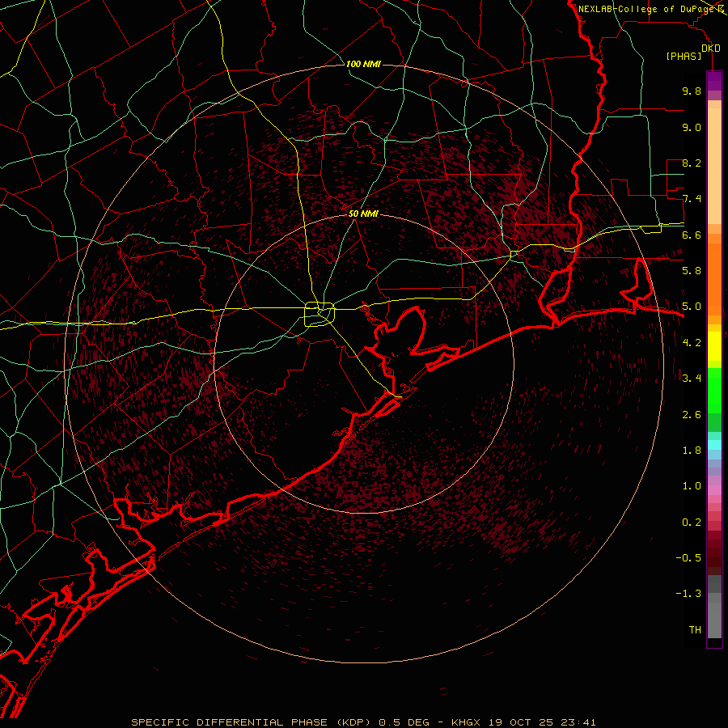Click the 9.0 scale value

pos(692,127)
